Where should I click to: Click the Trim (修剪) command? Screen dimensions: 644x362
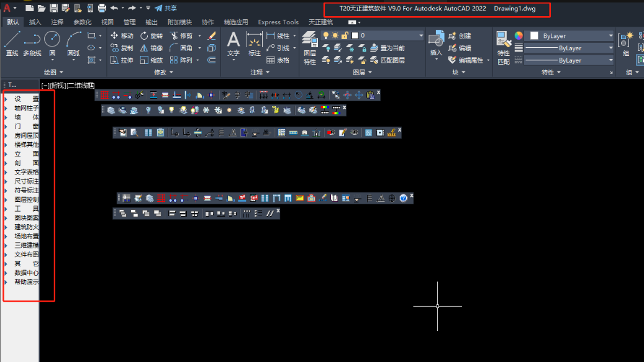[181, 36]
